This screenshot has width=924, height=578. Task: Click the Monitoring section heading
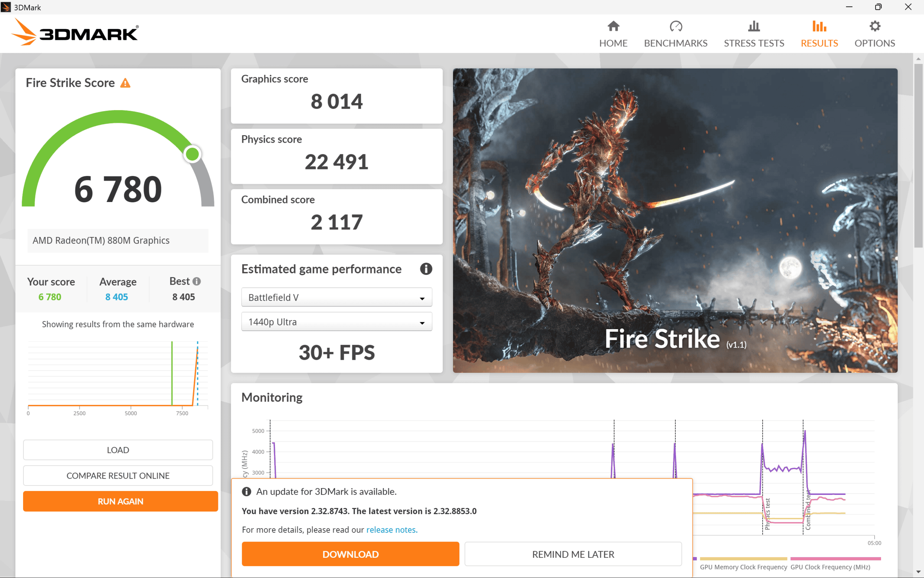272,398
